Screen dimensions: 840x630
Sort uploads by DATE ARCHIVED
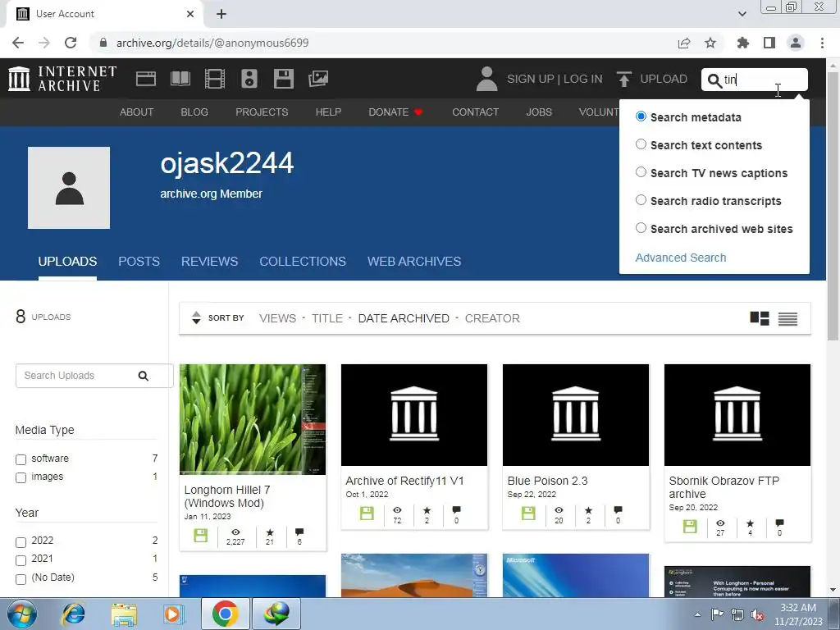click(404, 318)
